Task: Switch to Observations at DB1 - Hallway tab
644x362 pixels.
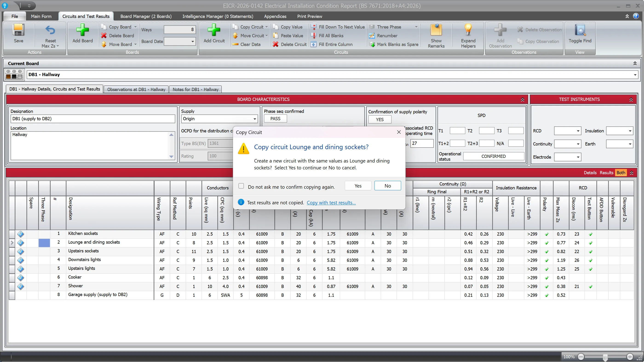Action: [x=136, y=89]
